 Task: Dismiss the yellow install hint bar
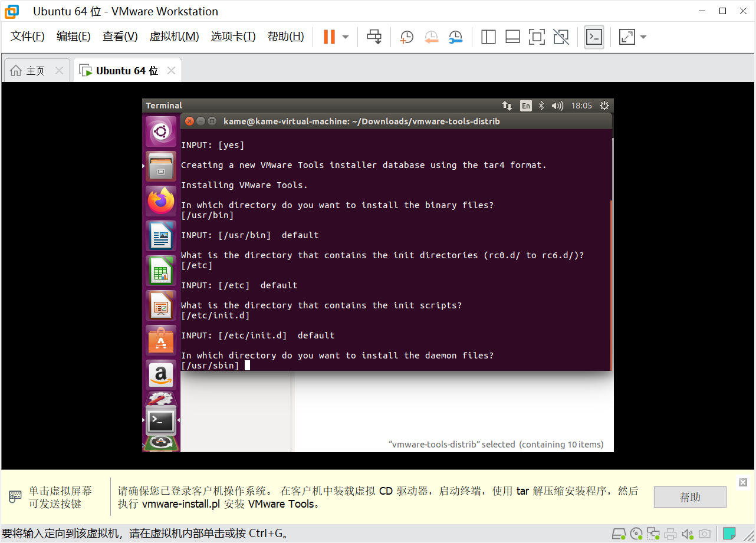[x=743, y=482]
